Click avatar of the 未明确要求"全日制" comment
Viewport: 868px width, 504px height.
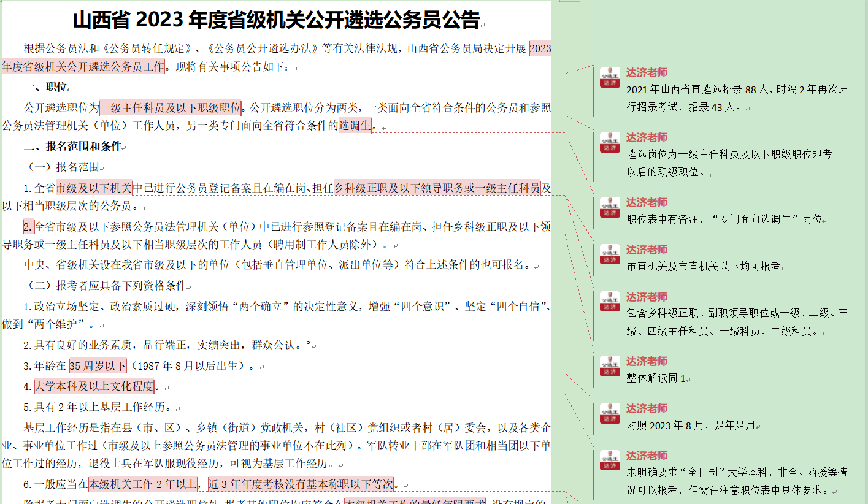tap(609, 460)
